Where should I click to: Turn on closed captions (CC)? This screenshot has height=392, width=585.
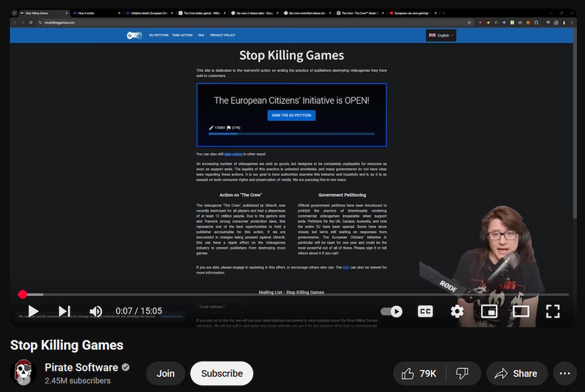pos(425,311)
